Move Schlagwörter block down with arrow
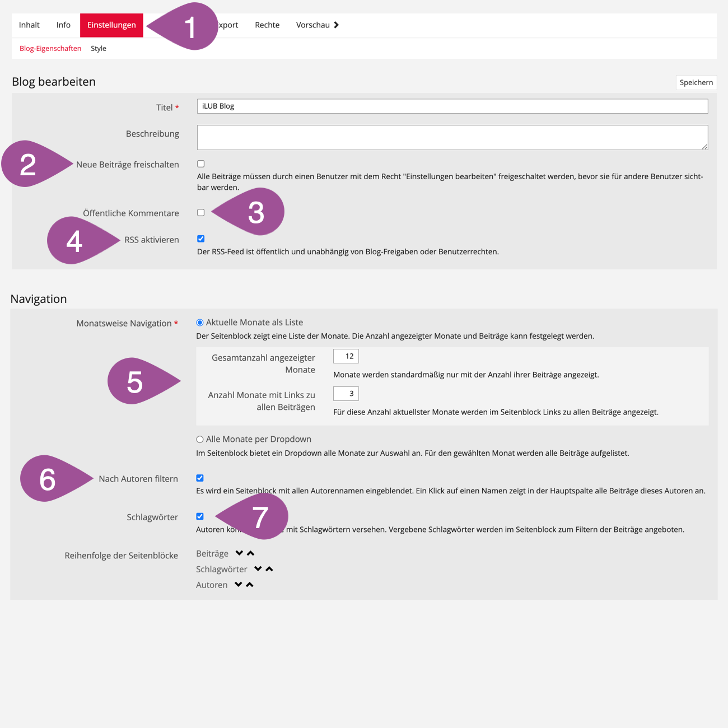Screen dimensions: 728x728 tap(258, 569)
